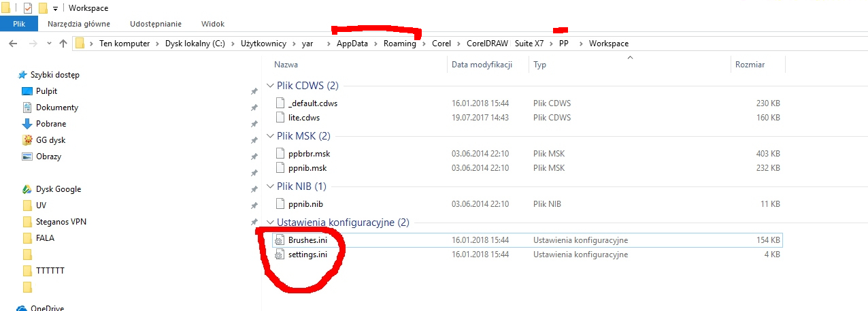Image resolution: width=868 pixels, height=311 pixels.
Task: Open the quick access toolbar dropdown
Action: [55, 9]
